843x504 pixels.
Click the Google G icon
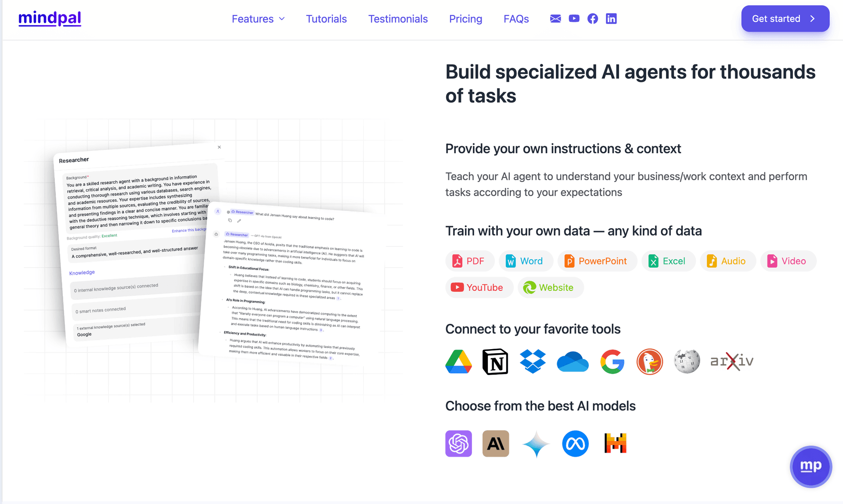pyautogui.click(x=612, y=362)
